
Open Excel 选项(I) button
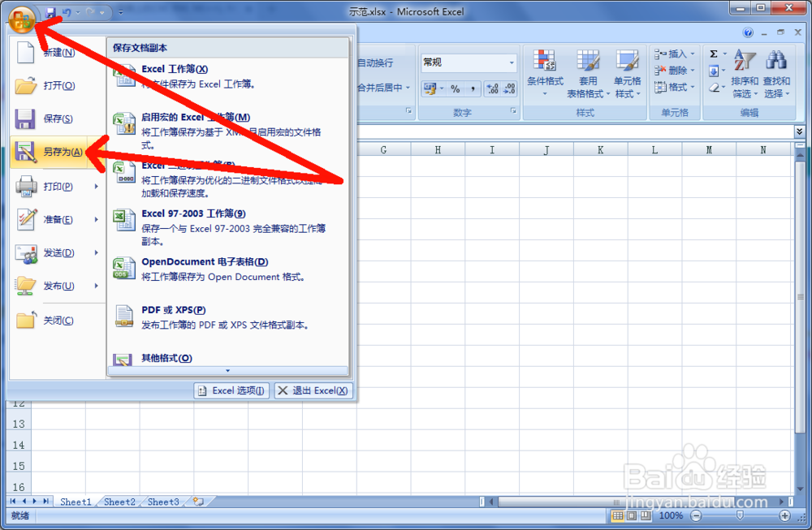coord(231,390)
